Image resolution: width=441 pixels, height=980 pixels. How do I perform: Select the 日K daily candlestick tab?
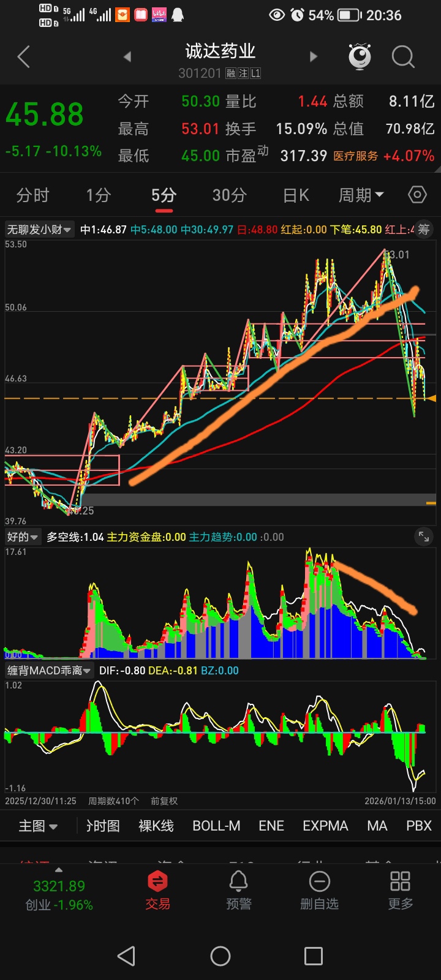296,195
